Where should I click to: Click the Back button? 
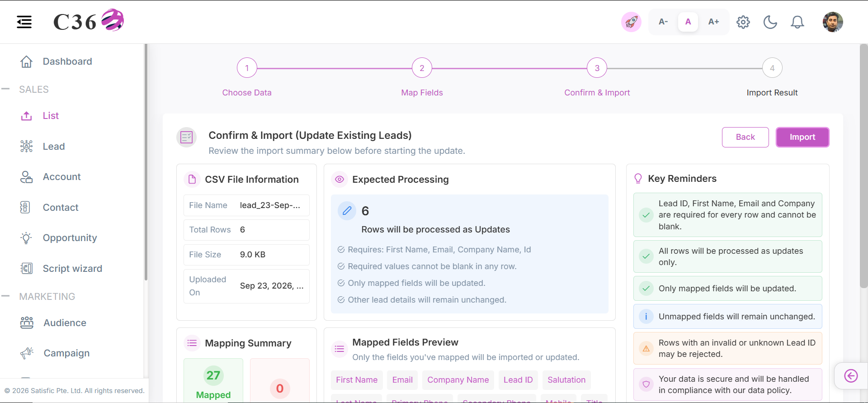[x=745, y=137]
